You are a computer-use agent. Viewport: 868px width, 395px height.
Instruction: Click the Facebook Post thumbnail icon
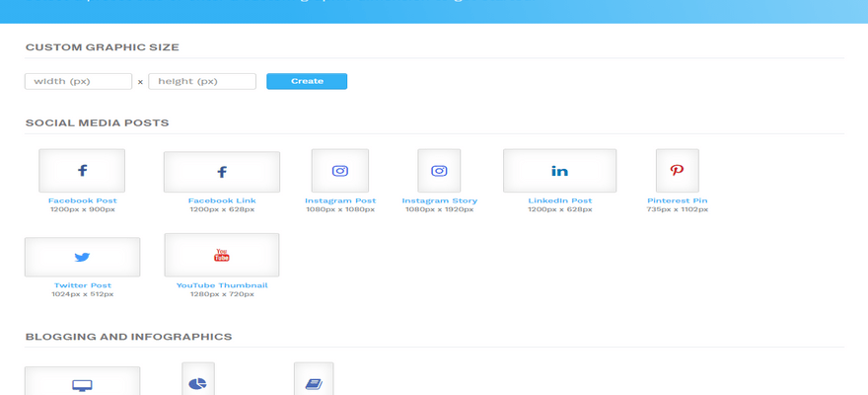tap(82, 171)
